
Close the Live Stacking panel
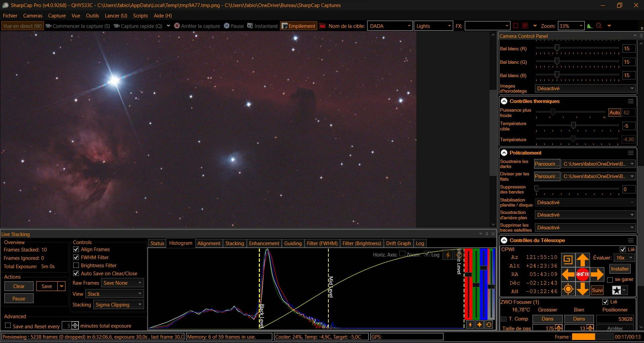click(x=493, y=234)
